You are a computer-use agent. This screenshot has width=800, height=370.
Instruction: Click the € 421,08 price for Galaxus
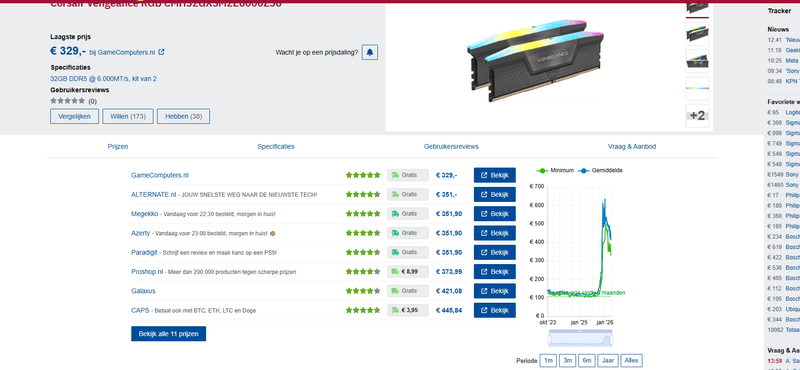coord(449,291)
